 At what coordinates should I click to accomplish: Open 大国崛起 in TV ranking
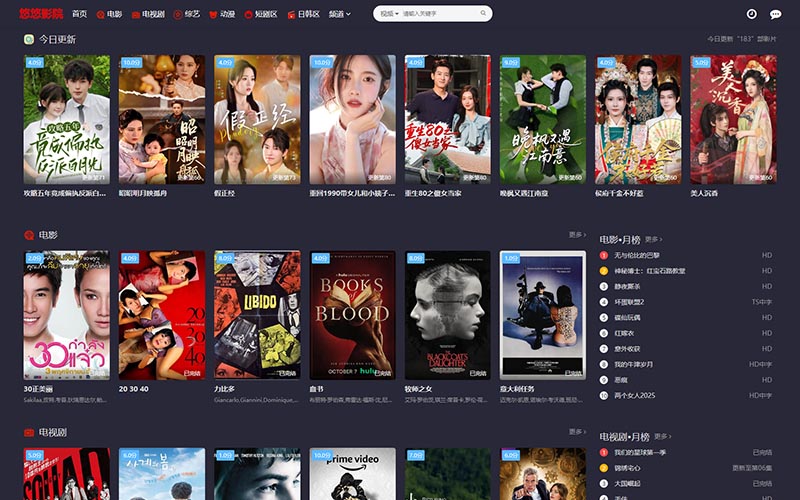pos(627,484)
